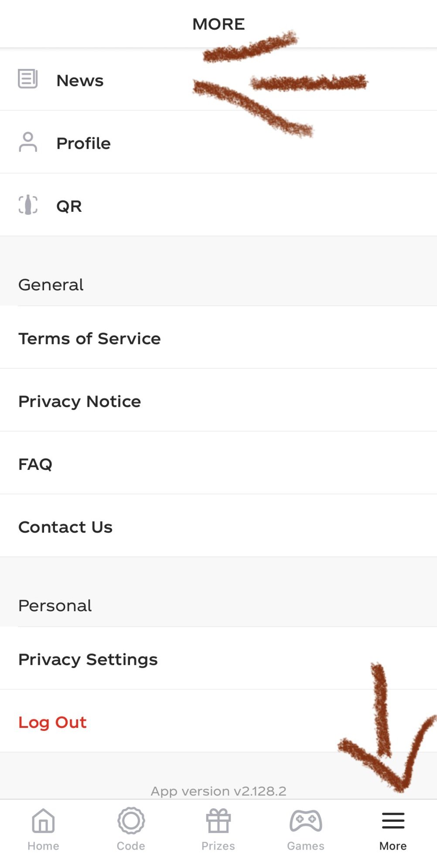Image resolution: width=437 pixels, height=868 pixels.
Task: Tap the News newspaper icon
Action: click(x=27, y=79)
